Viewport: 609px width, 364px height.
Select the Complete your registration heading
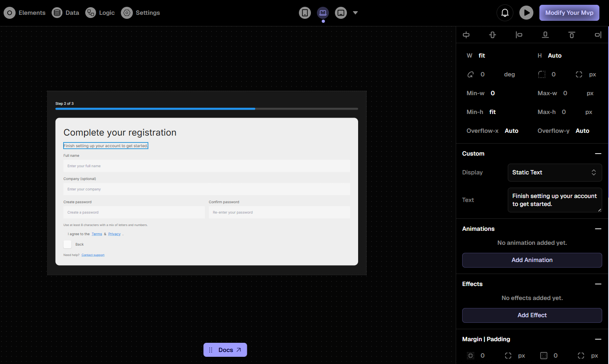(x=120, y=132)
